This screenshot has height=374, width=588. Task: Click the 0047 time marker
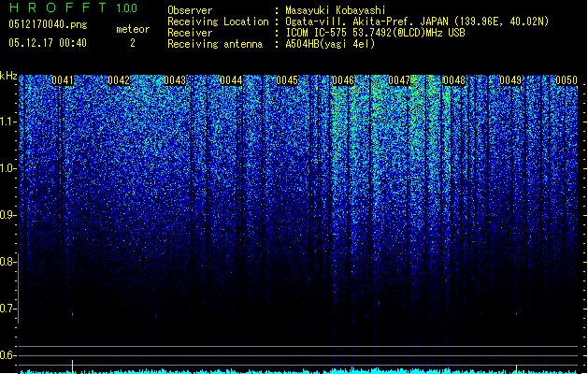pos(399,80)
